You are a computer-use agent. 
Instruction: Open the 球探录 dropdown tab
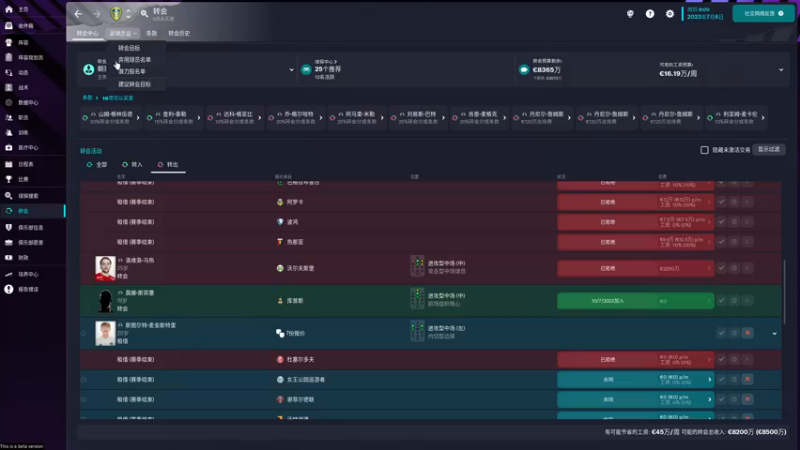click(123, 34)
